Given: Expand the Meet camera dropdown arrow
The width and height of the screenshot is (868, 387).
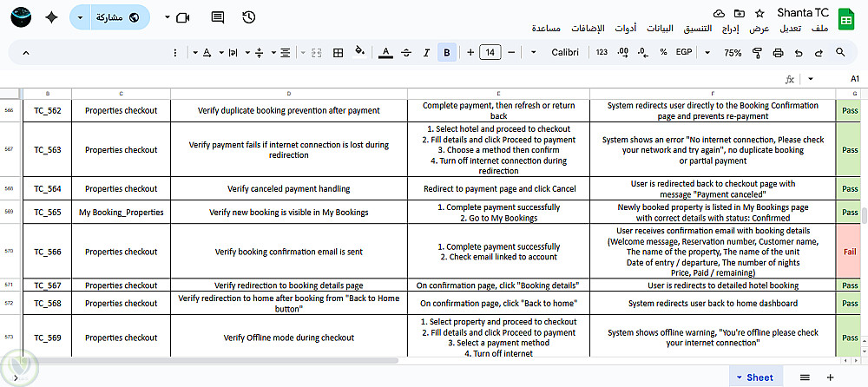Looking at the screenshot, I should tap(168, 17).
